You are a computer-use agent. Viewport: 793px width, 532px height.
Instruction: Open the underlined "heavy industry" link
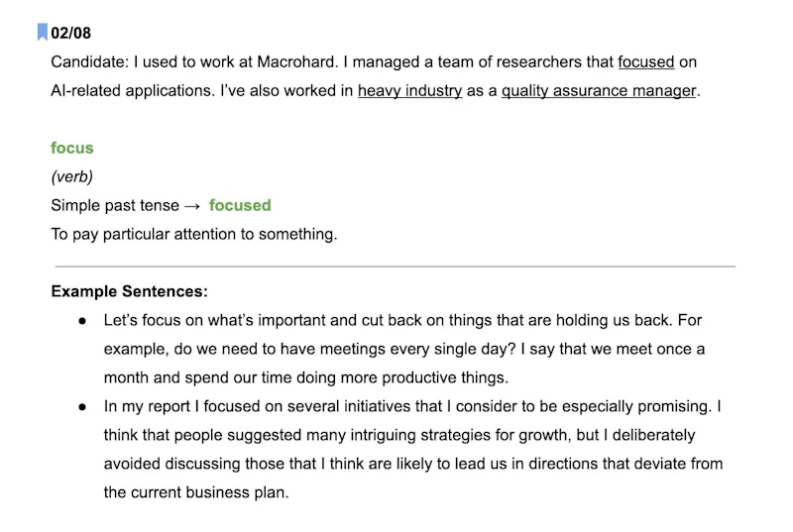tap(409, 90)
